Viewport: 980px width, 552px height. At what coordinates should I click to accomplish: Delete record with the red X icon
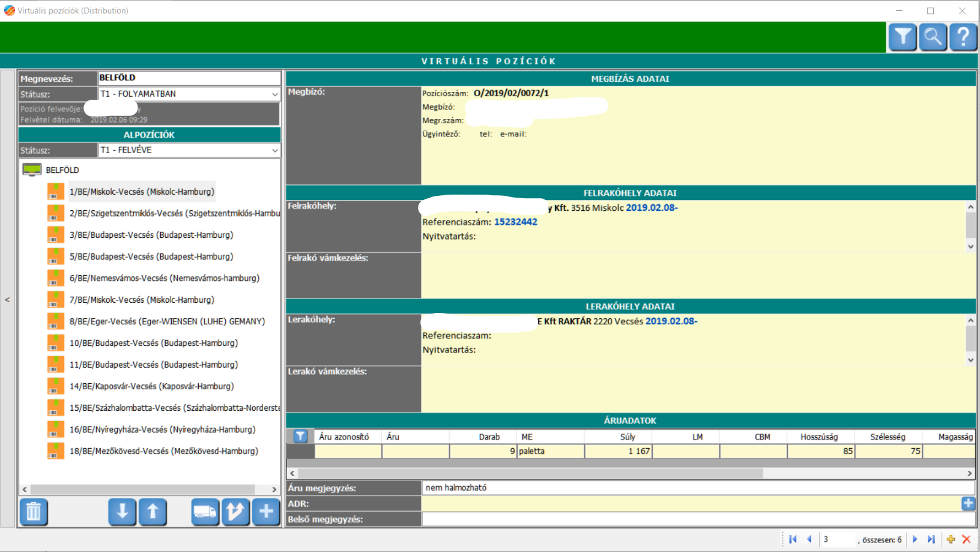coord(966,539)
